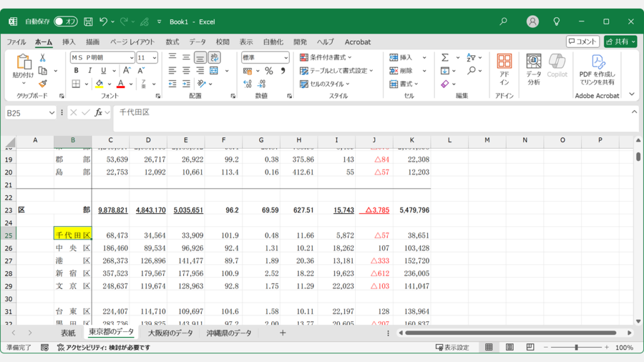Add a new sheet with plus button

click(x=282, y=333)
